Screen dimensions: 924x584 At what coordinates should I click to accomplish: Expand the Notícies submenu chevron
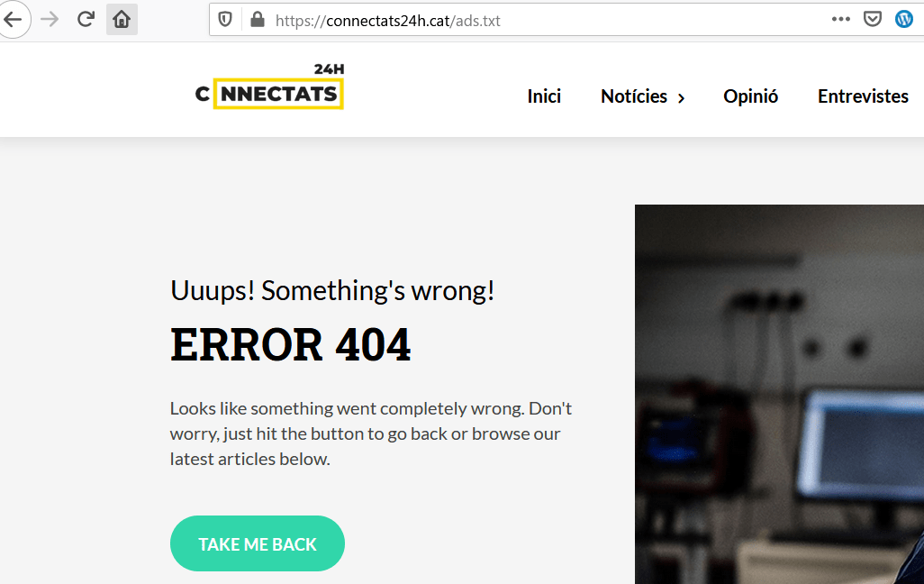click(681, 98)
